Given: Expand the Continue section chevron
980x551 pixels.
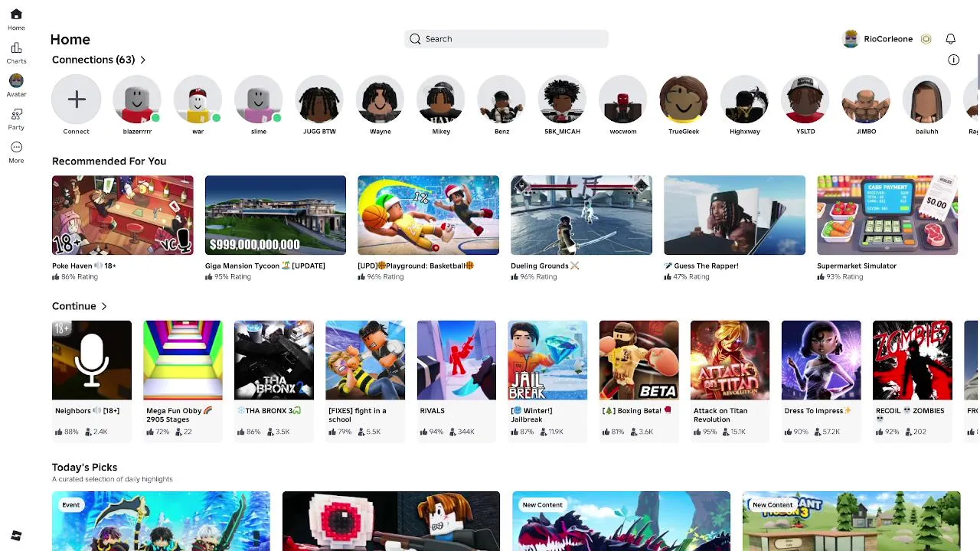Looking at the screenshot, I should [x=104, y=306].
